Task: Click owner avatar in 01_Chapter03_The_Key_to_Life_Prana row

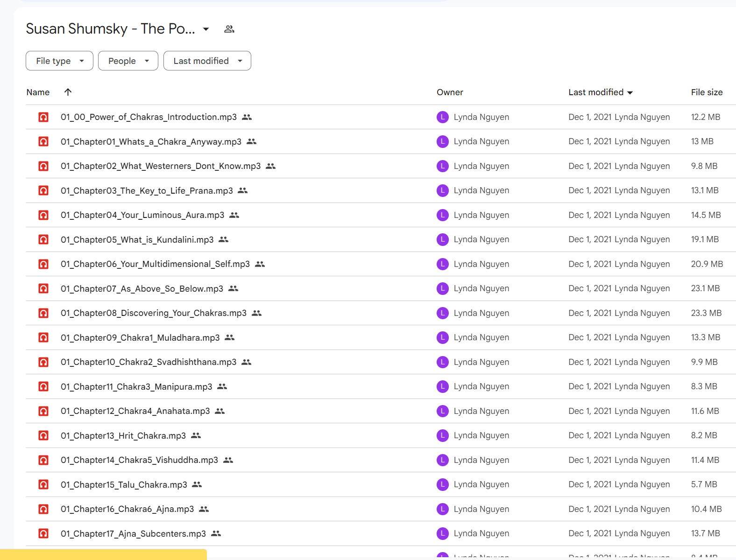Action: pyautogui.click(x=443, y=190)
